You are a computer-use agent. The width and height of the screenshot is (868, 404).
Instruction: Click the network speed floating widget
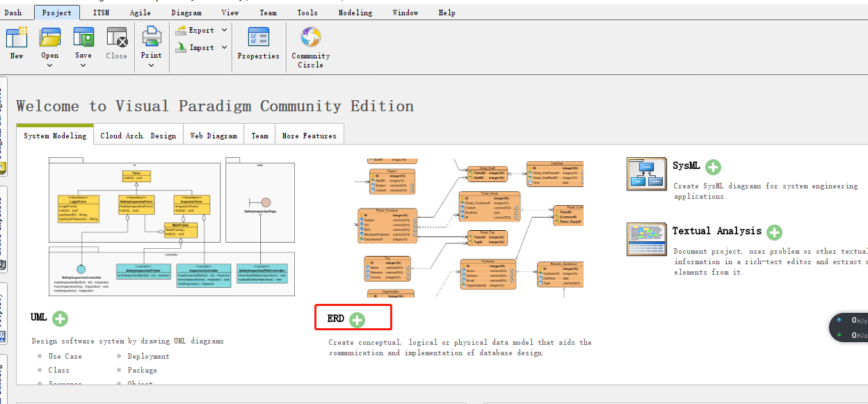849,328
